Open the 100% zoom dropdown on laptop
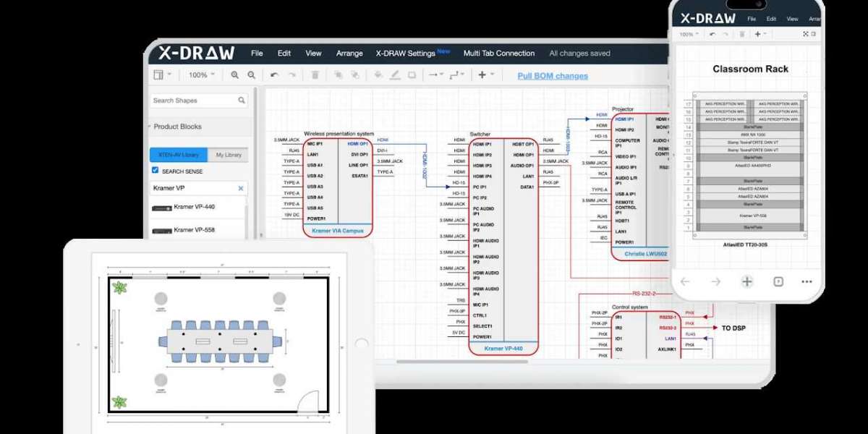Screen dimensions: 868x434 [x=202, y=75]
